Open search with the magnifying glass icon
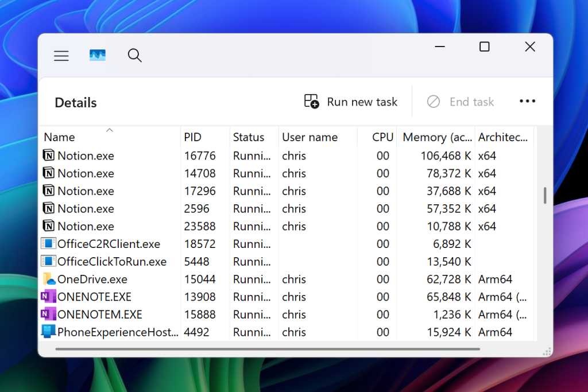Screen dimensions: 588x392 tap(134, 55)
